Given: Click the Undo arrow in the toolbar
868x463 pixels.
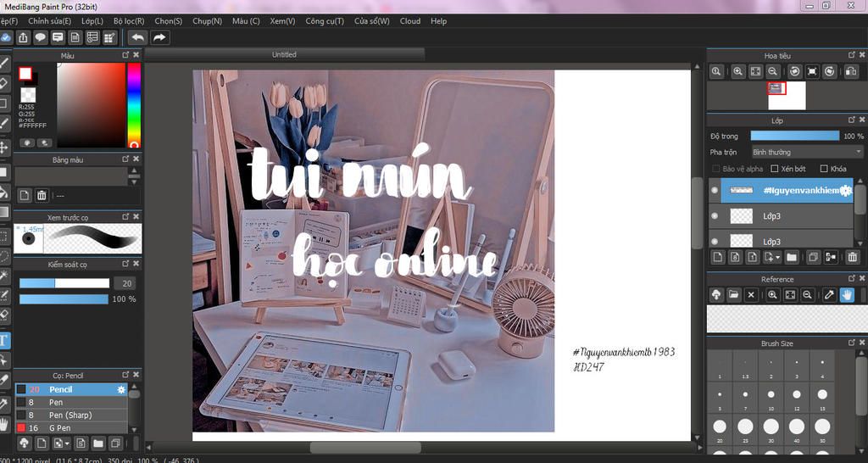Looking at the screenshot, I should pos(138,37).
